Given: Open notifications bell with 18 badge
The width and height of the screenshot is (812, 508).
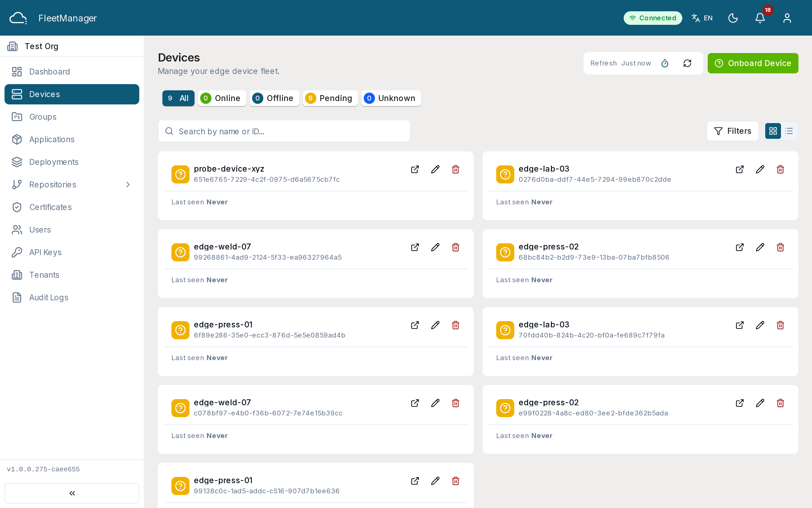Looking at the screenshot, I should [760, 18].
